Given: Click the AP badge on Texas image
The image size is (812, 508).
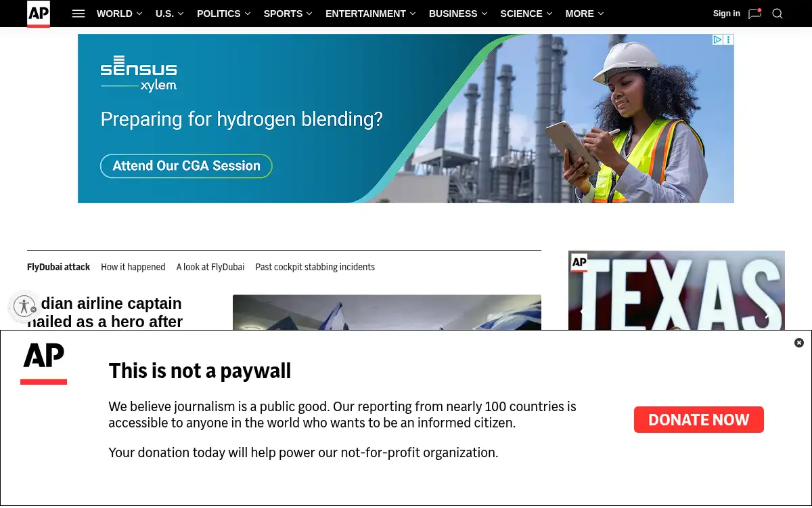Looking at the screenshot, I should [579, 263].
